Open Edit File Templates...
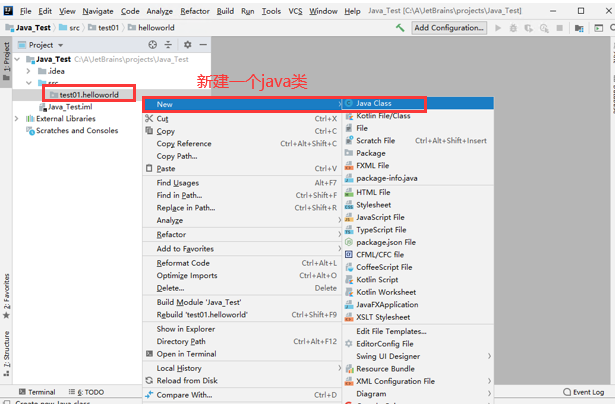This screenshot has height=404, width=615. tap(418, 331)
